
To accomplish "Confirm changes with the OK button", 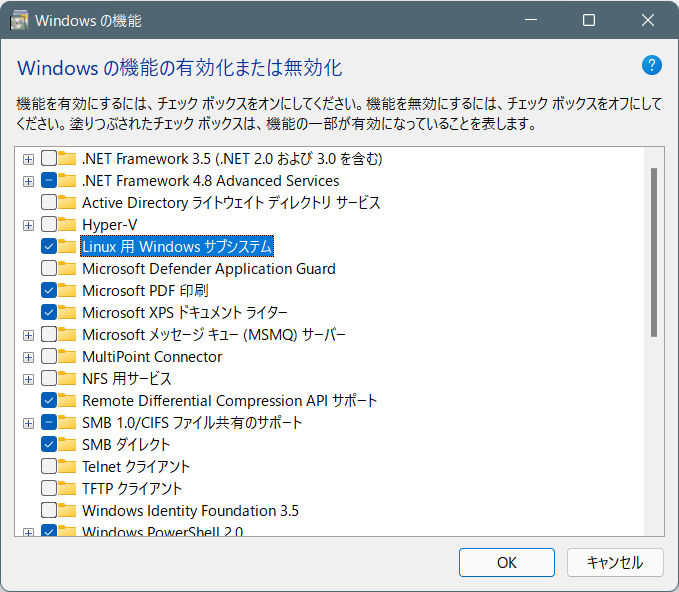I will 507,562.
